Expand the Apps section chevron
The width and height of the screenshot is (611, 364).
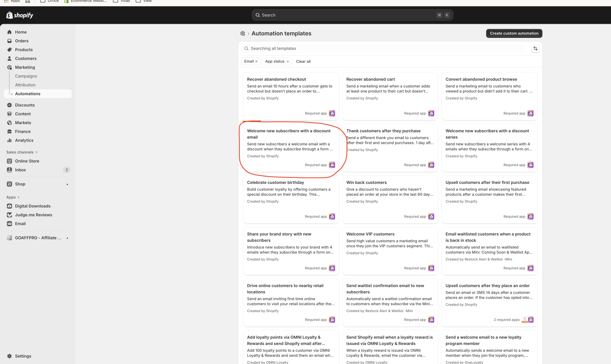[18, 197]
